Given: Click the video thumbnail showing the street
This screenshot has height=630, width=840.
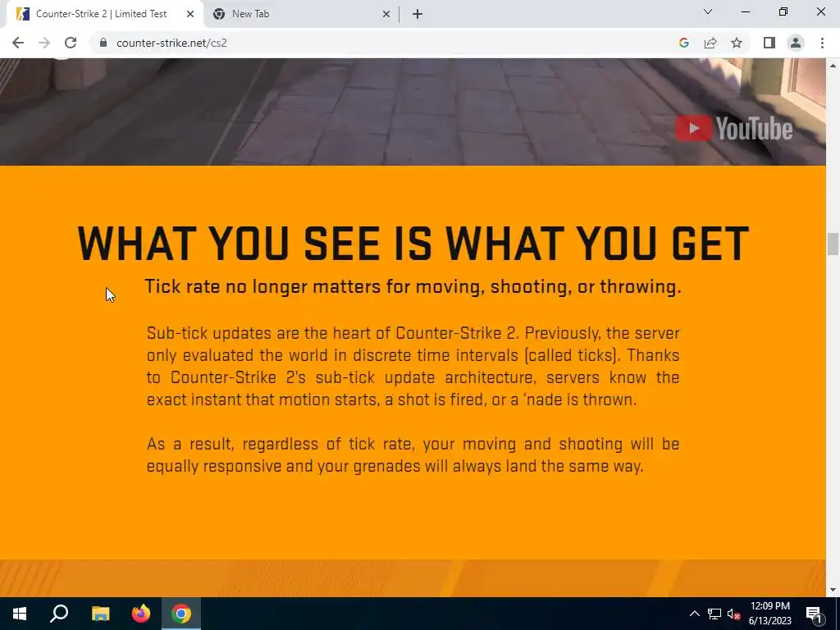Looking at the screenshot, I should click(x=413, y=112).
